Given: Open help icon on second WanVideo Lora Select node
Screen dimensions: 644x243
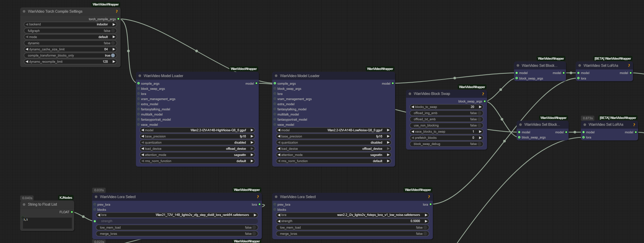Looking at the screenshot, I should 429,197.
